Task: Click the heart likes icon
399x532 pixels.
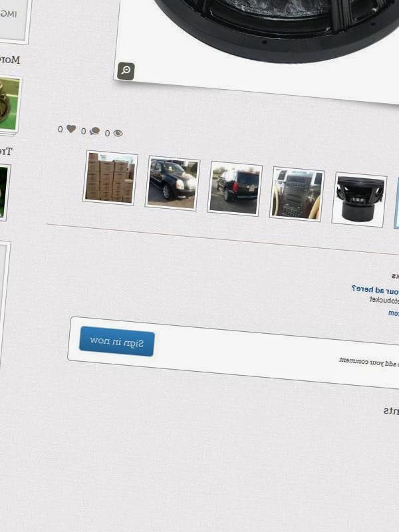Action: pyautogui.click(x=71, y=129)
